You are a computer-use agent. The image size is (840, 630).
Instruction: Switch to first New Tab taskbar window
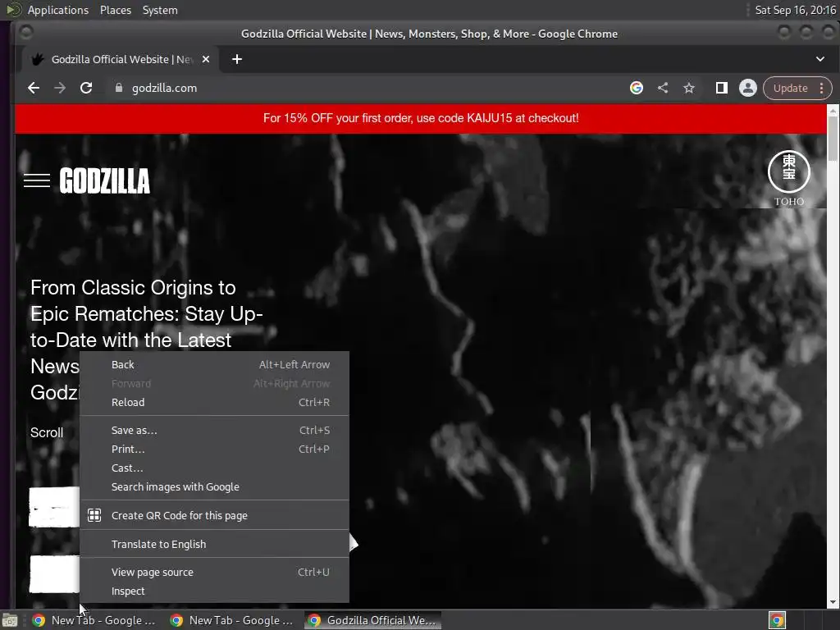coord(95,620)
